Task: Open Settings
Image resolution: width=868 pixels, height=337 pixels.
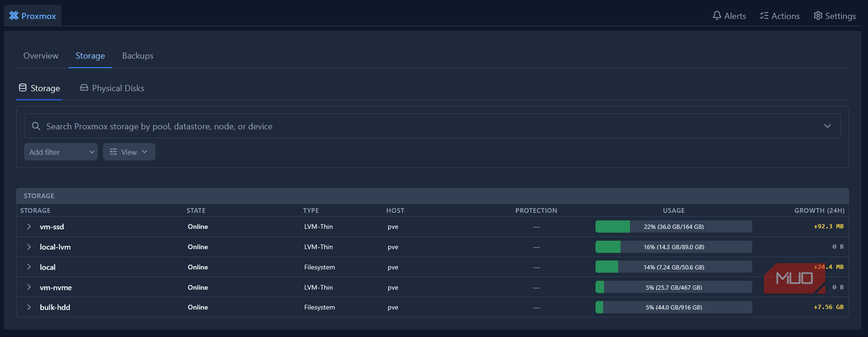Action: (834, 16)
